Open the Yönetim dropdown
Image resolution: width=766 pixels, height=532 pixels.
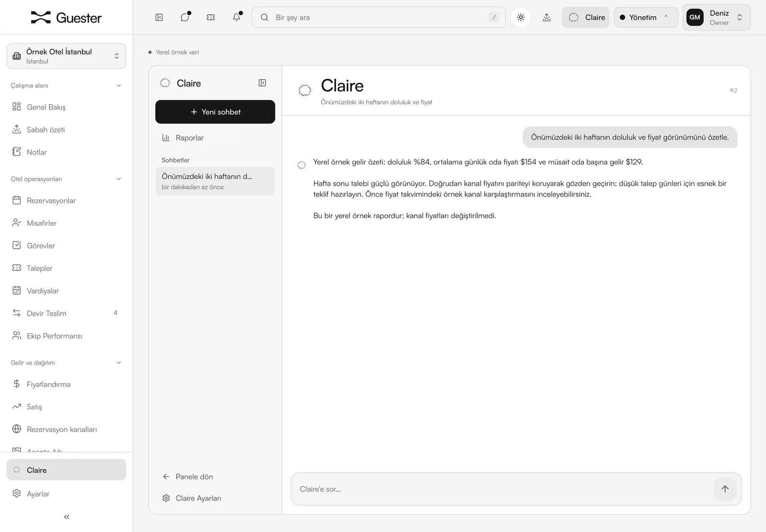coord(646,17)
